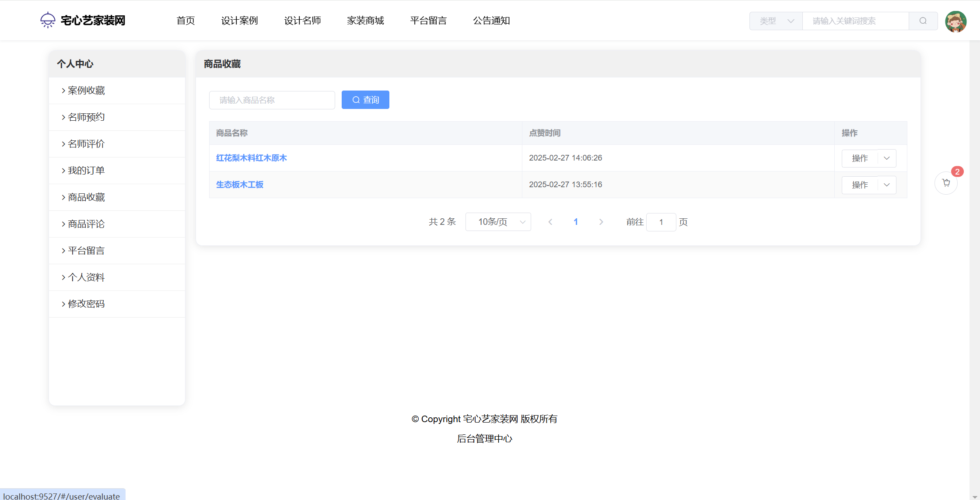Expand the 生态板木工板 row's 操作 dropdown arrow
This screenshot has height=500, width=980.
pyautogui.click(x=887, y=185)
